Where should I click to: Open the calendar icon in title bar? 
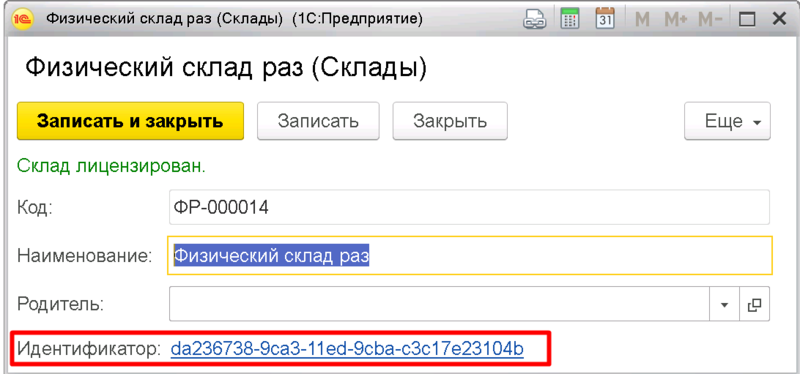(x=605, y=19)
